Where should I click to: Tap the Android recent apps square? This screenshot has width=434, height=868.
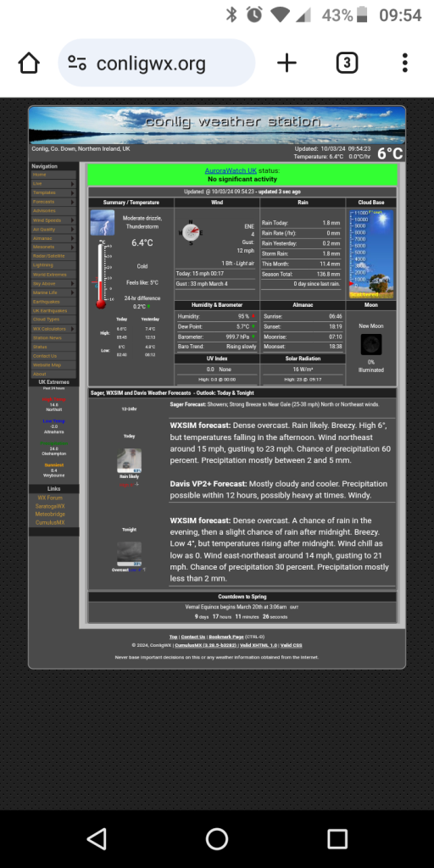337,839
